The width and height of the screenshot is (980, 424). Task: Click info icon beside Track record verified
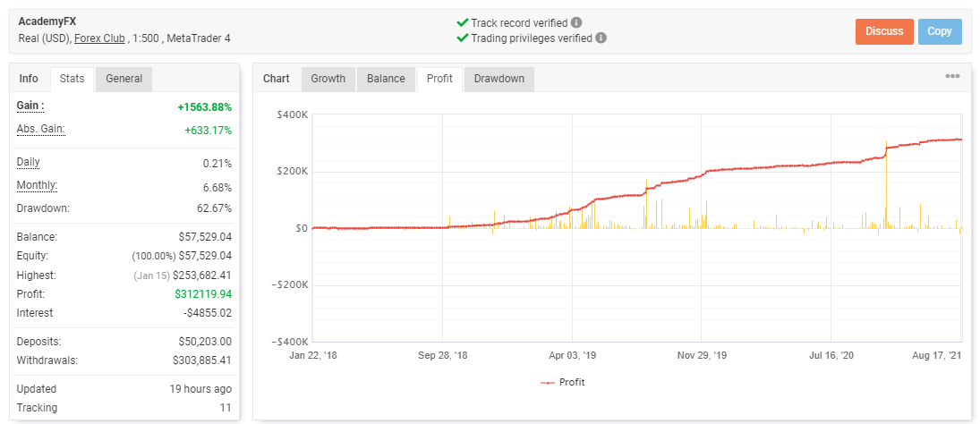(x=576, y=22)
